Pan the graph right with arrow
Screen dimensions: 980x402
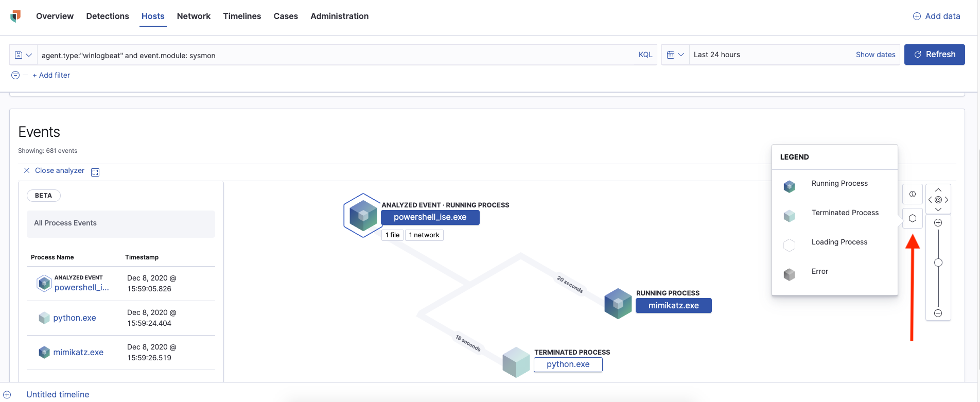tap(947, 200)
